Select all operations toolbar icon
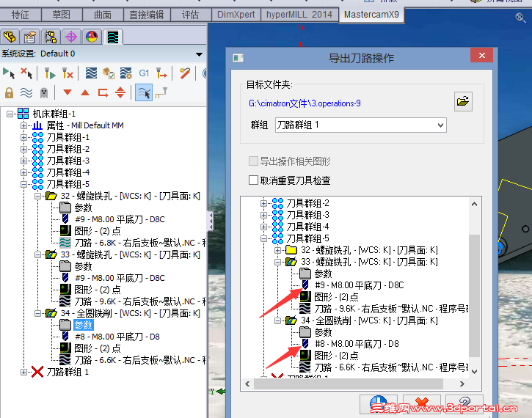Screen dimensions: 532x418 pos(9,73)
